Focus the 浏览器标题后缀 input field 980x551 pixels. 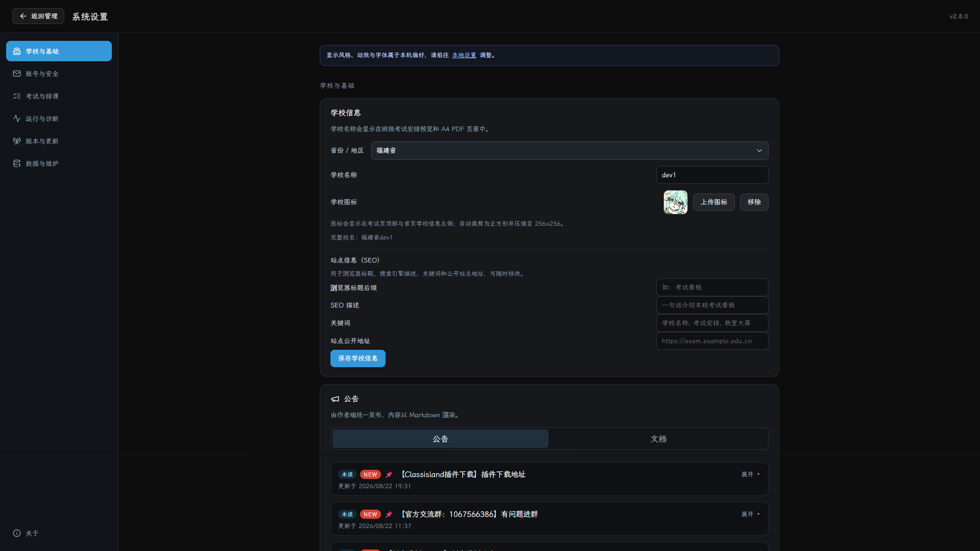712,288
